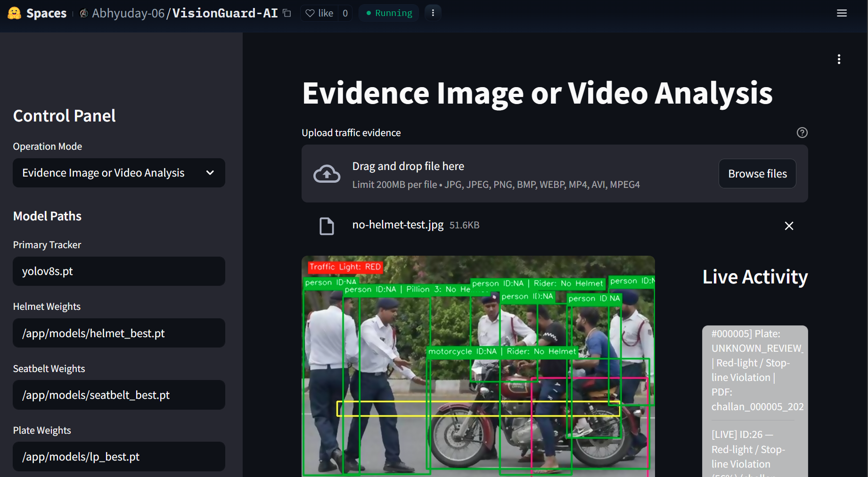Open the Streamlit app three-dot menu
The height and width of the screenshot is (477, 868).
(839, 59)
